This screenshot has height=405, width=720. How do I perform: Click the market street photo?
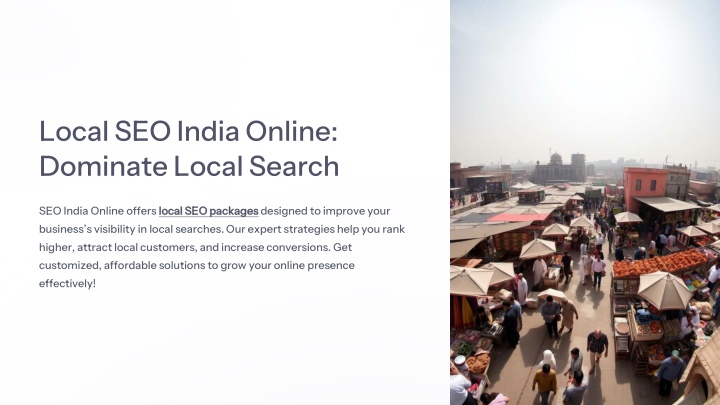[585, 202]
